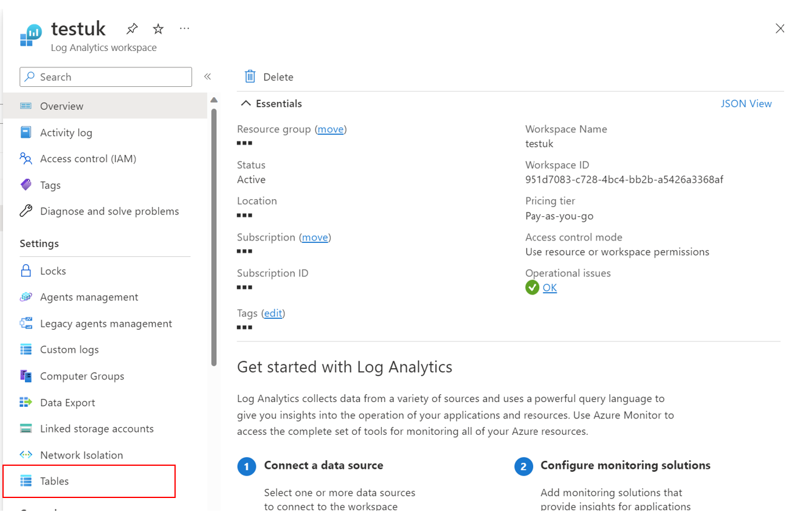This screenshot has width=803, height=532.
Task: Click into the Search field
Action: pos(106,77)
